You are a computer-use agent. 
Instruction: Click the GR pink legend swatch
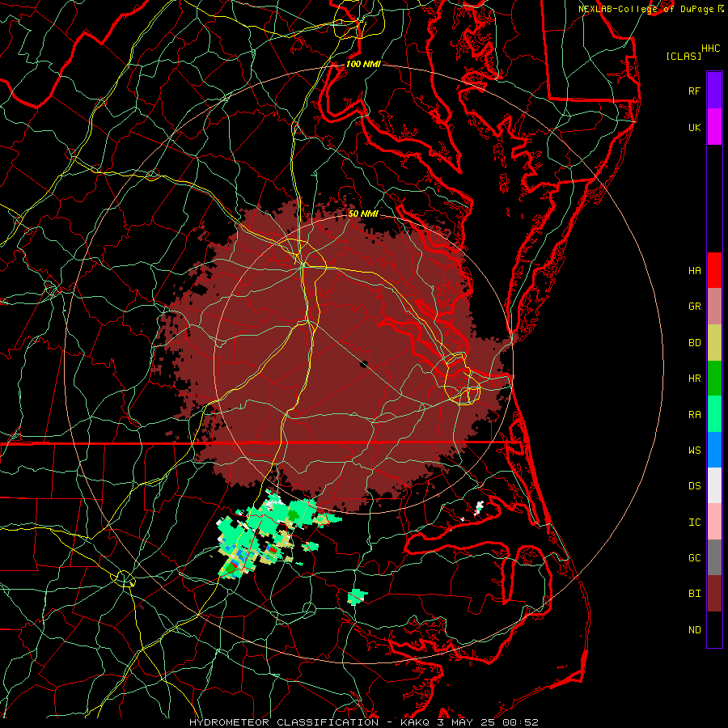click(714, 307)
